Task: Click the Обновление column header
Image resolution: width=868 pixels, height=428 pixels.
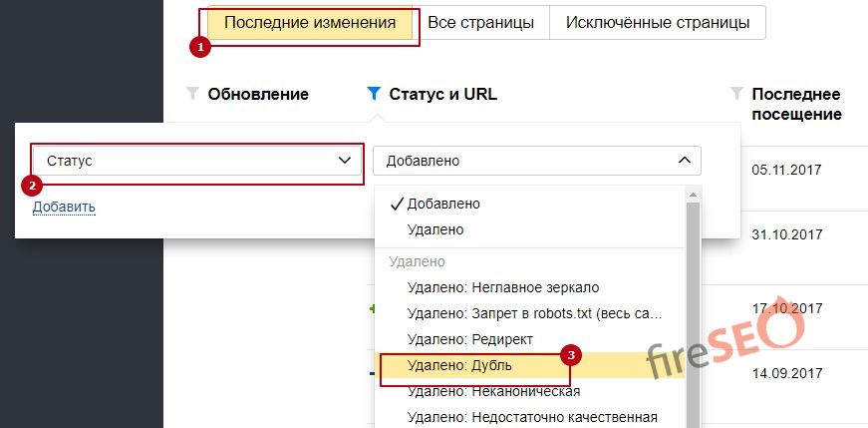Action: click(258, 94)
